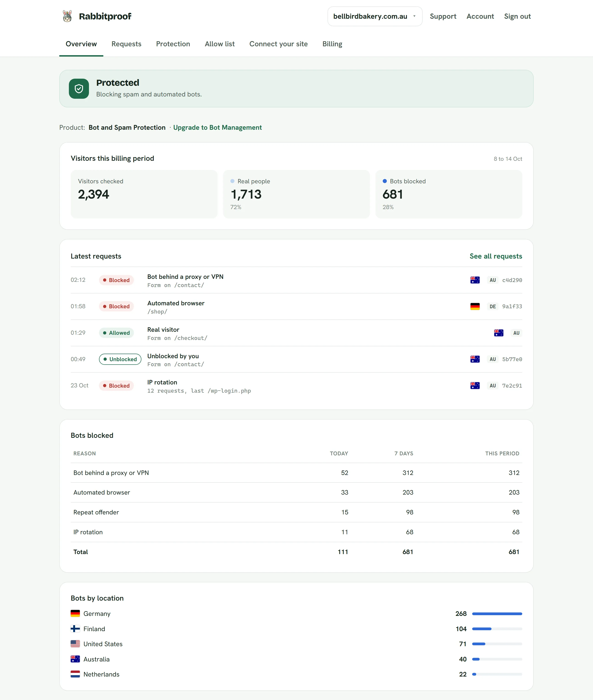Open the bellbirdbakery.com.au site dropdown
This screenshot has width=593, height=700.
[x=375, y=16]
